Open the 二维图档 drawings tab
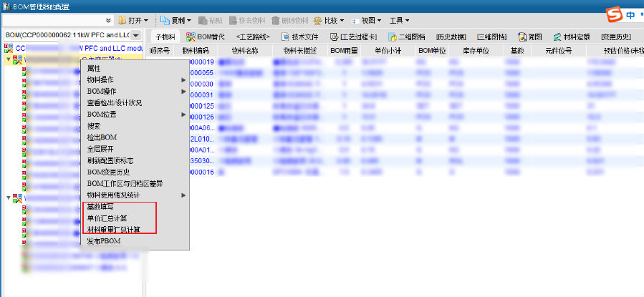Screen dimensions: 644x297 pyautogui.click(x=406, y=36)
